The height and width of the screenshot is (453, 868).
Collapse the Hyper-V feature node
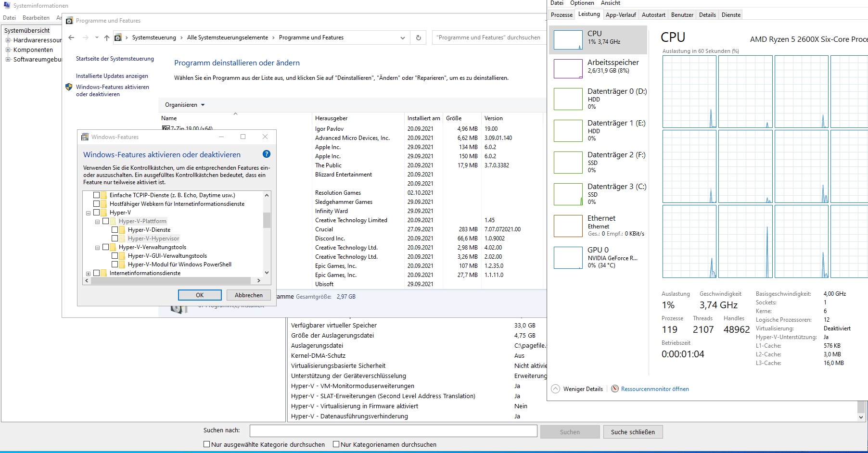pos(88,213)
